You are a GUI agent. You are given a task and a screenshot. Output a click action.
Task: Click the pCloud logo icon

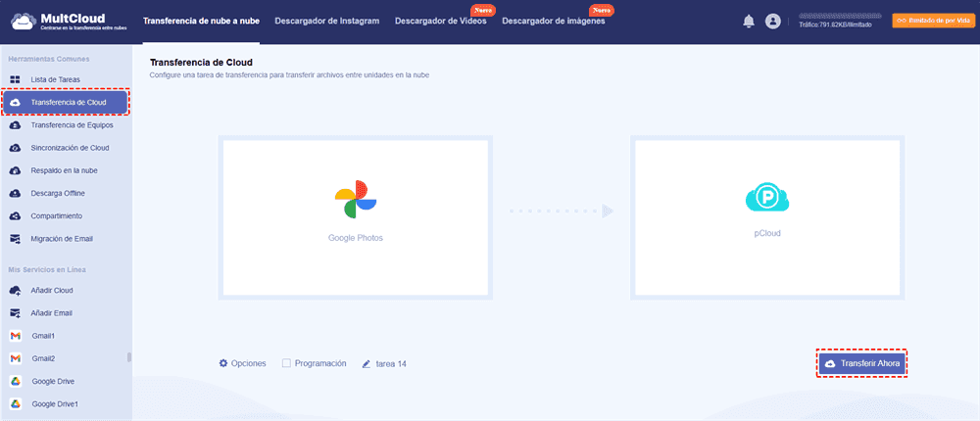(767, 198)
